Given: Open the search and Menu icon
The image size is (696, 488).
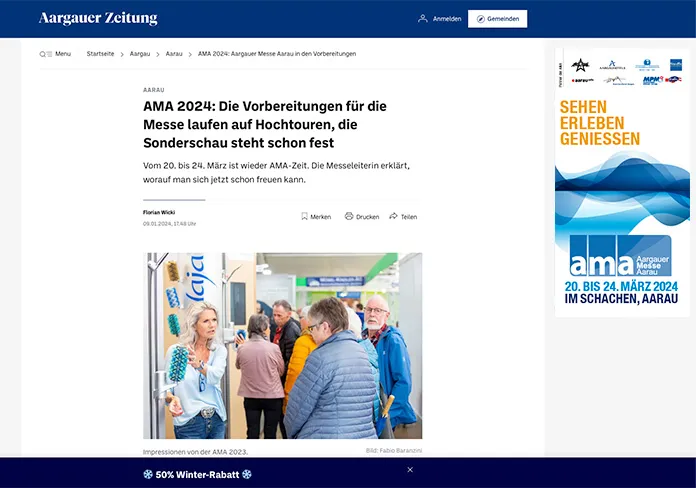Looking at the screenshot, I should tap(45, 54).
